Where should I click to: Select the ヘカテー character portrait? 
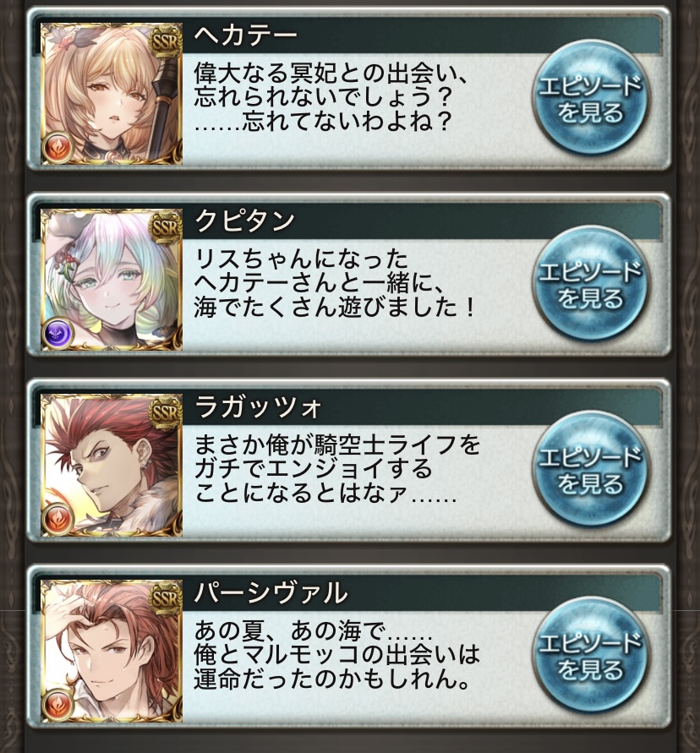(x=112, y=94)
